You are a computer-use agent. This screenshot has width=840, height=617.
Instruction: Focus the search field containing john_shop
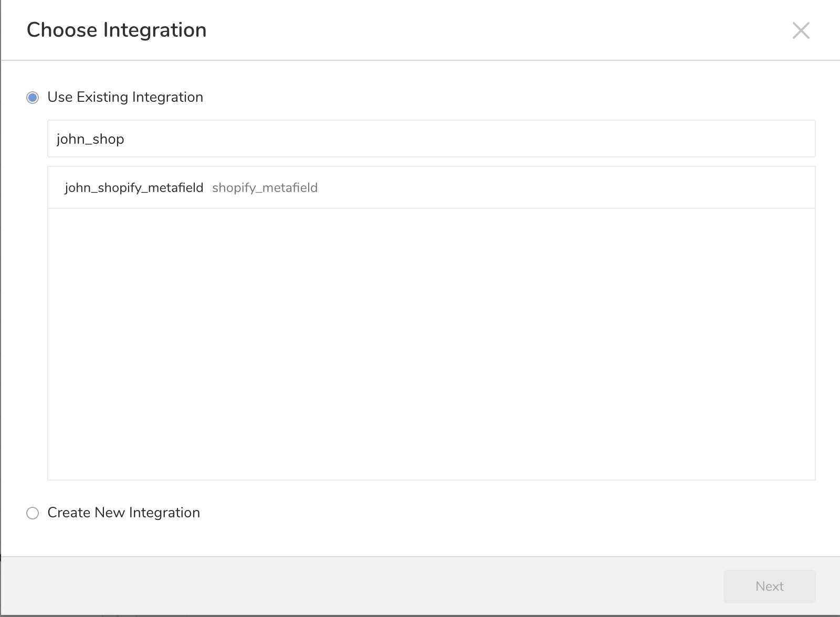coord(430,139)
